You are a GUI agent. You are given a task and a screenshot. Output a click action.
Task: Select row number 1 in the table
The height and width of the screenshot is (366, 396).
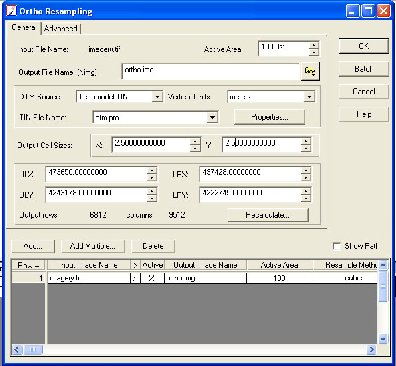[x=29, y=278]
